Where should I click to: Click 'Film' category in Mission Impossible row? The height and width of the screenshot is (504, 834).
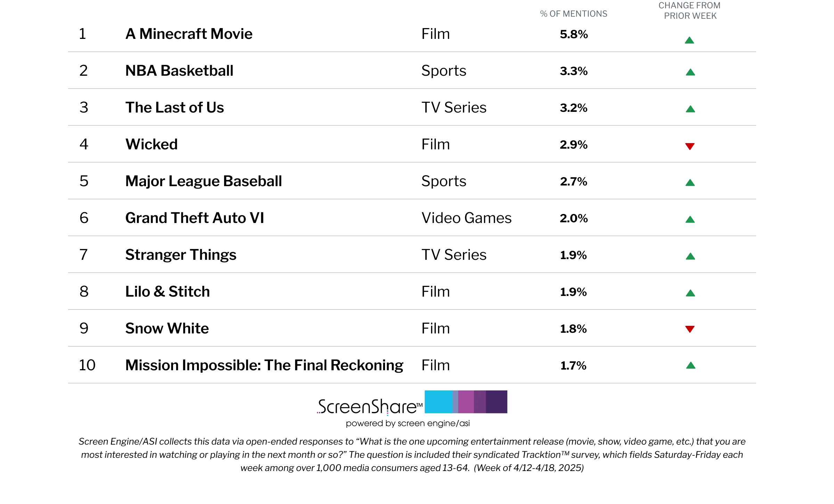[435, 365]
